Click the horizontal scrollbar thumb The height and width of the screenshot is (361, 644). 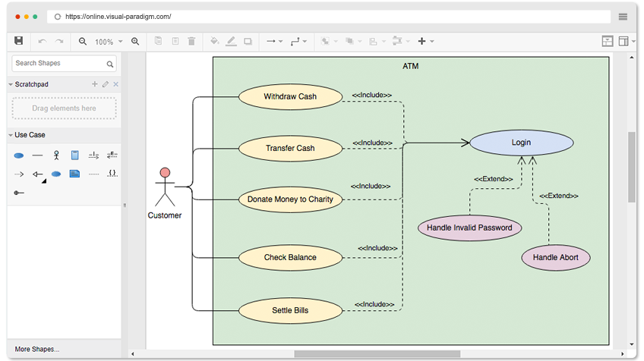(377, 353)
